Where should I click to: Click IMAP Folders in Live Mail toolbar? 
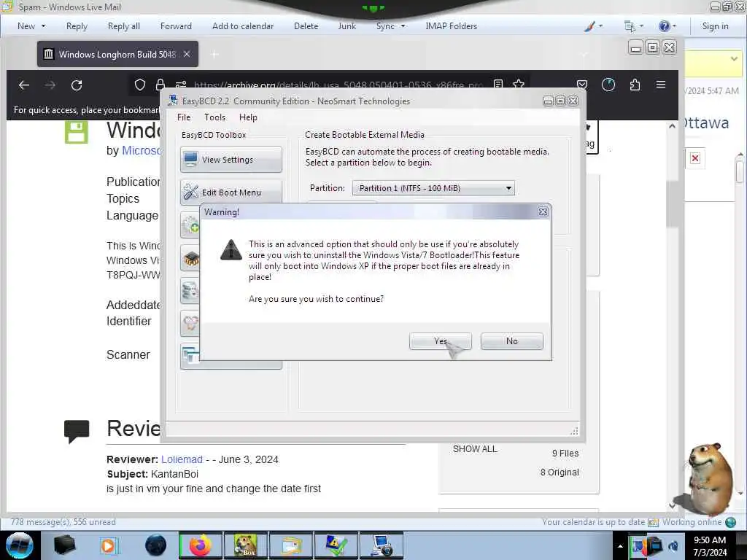(451, 26)
